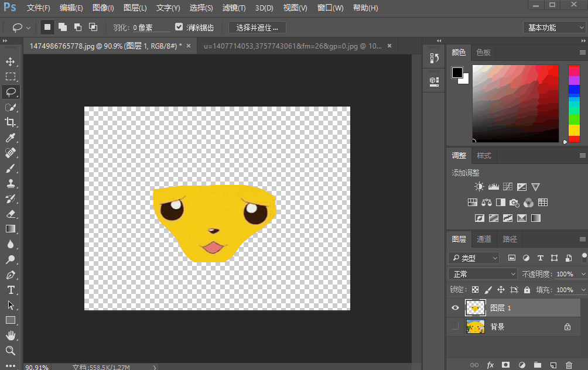This screenshot has width=588, height=370.
Task: Click the foreground color swatch
Action: (x=457, y=73)
